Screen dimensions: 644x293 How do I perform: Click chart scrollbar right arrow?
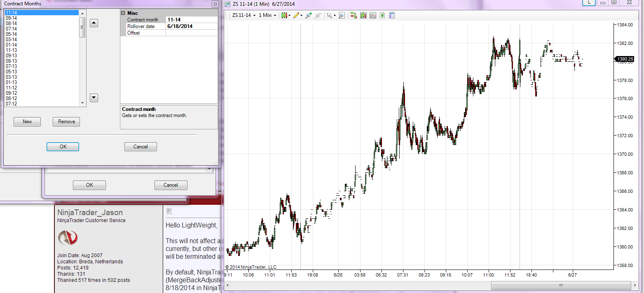(x=636, y=285)
